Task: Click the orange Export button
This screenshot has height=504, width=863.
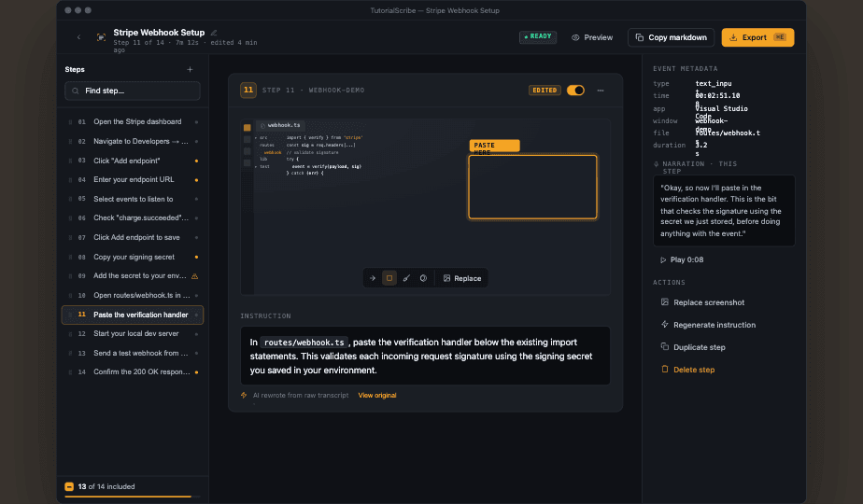Action: (757, 37)
